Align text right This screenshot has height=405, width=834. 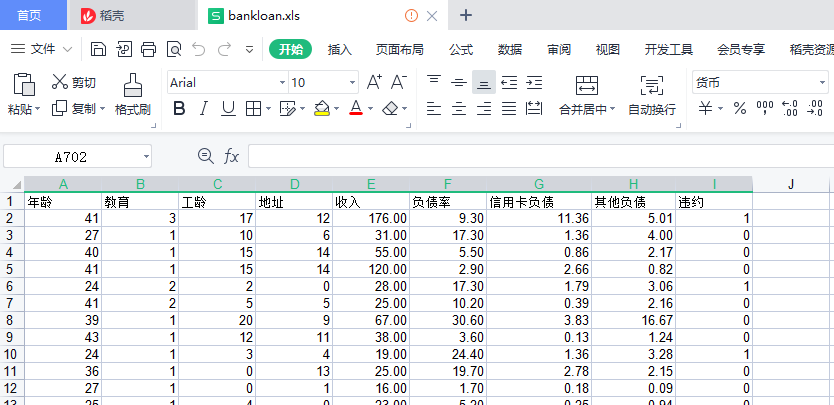[484, 109]
